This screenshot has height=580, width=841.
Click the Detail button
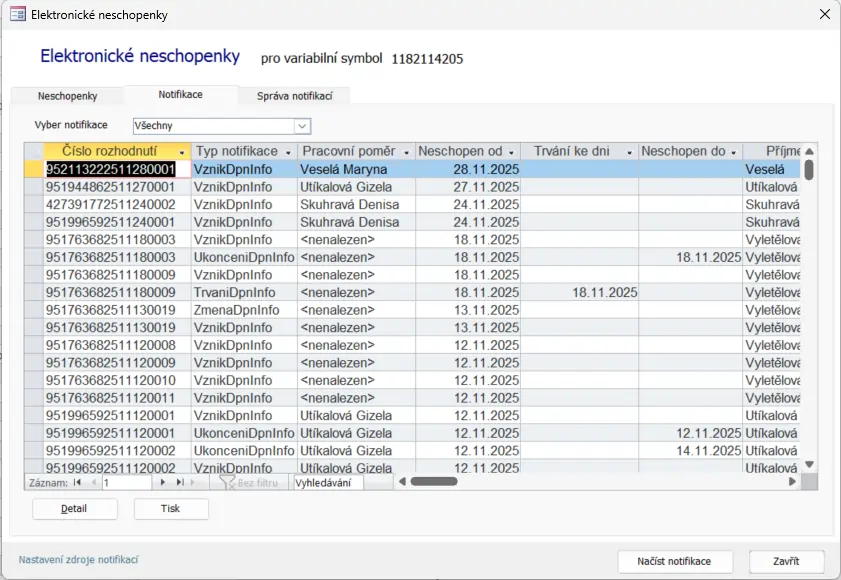[x=75, y=509]
